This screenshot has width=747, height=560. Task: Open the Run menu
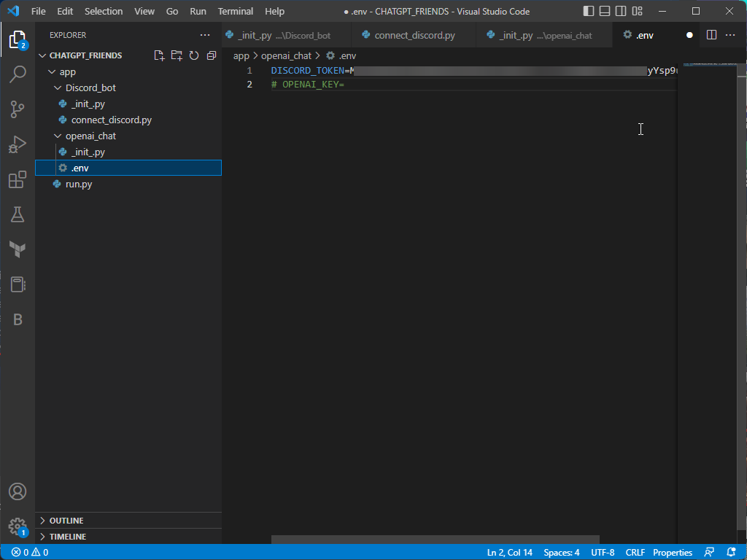tap(198, 11)
